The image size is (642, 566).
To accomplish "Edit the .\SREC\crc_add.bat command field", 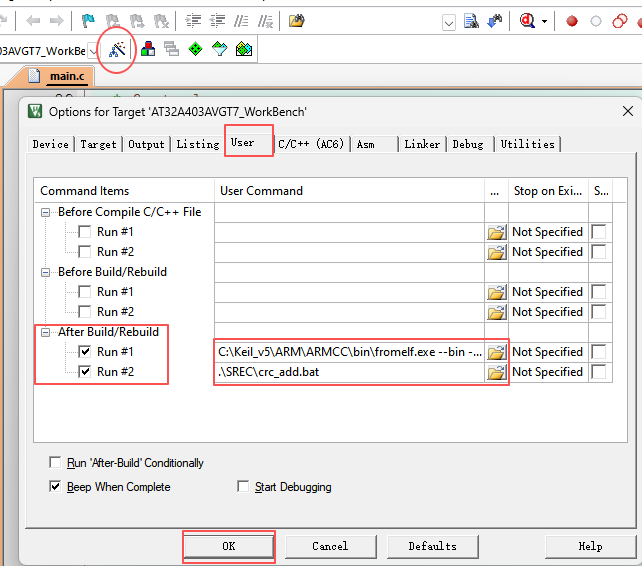I will [350, 372].
